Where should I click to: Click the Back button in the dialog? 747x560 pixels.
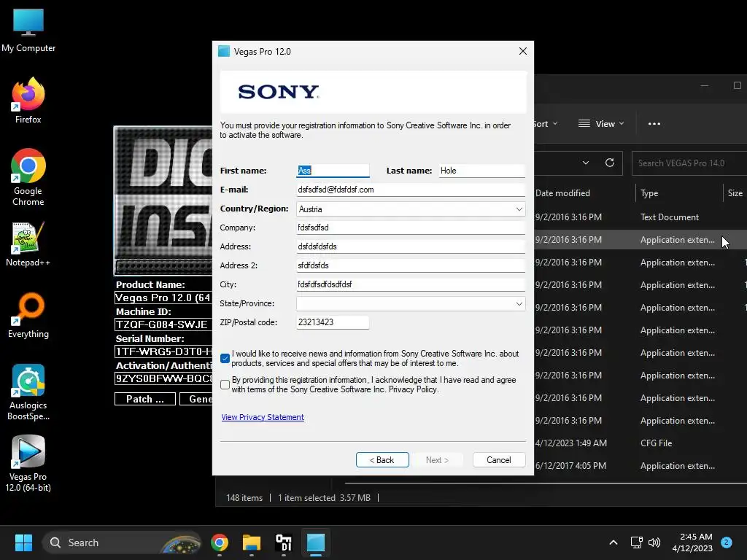tap(382, 460)
